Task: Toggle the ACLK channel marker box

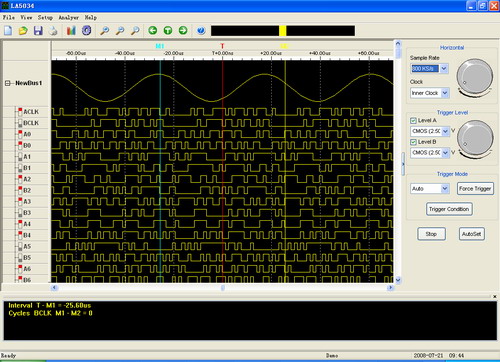Action: click(x=20, y=112)
